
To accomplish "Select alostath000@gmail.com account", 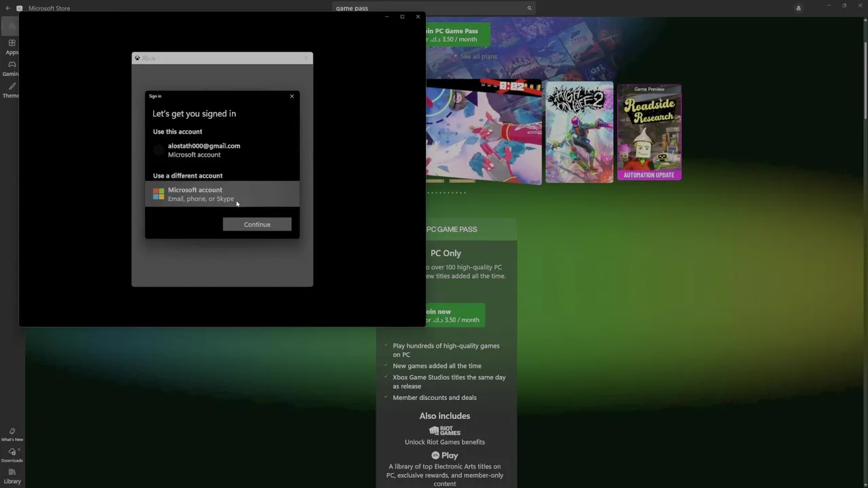I will (x=222, y=150).
